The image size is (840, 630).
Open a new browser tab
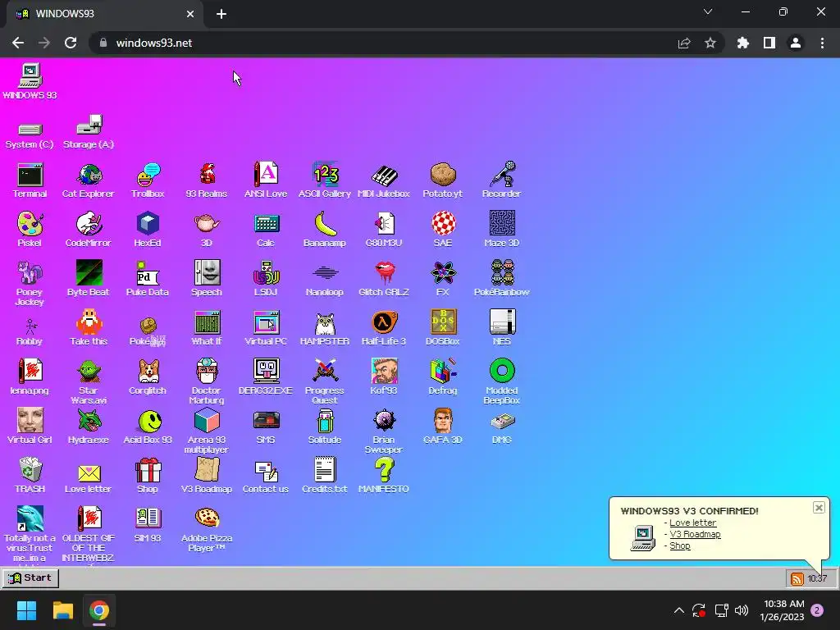(221, 14)
